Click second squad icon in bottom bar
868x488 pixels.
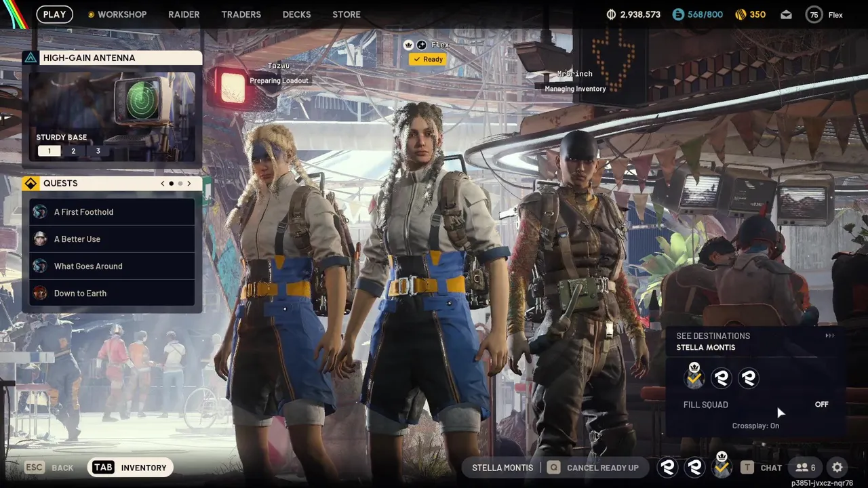click(694, 467)
